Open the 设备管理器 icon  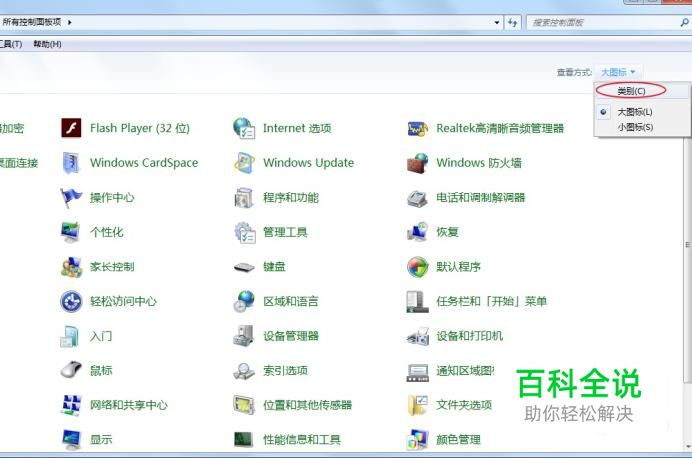244,336
